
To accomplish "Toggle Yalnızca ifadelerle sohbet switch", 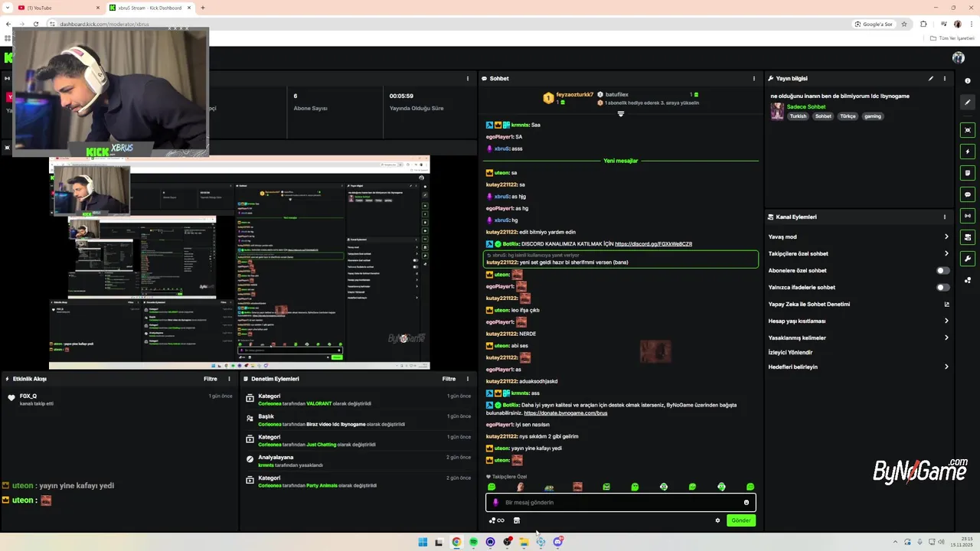I will (x=943, y=287).
